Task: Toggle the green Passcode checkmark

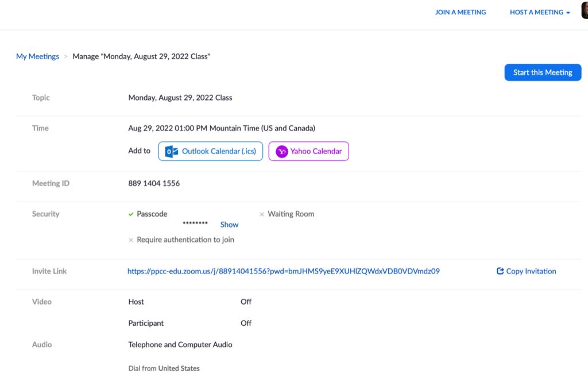Action: click(x=131, y=213)
